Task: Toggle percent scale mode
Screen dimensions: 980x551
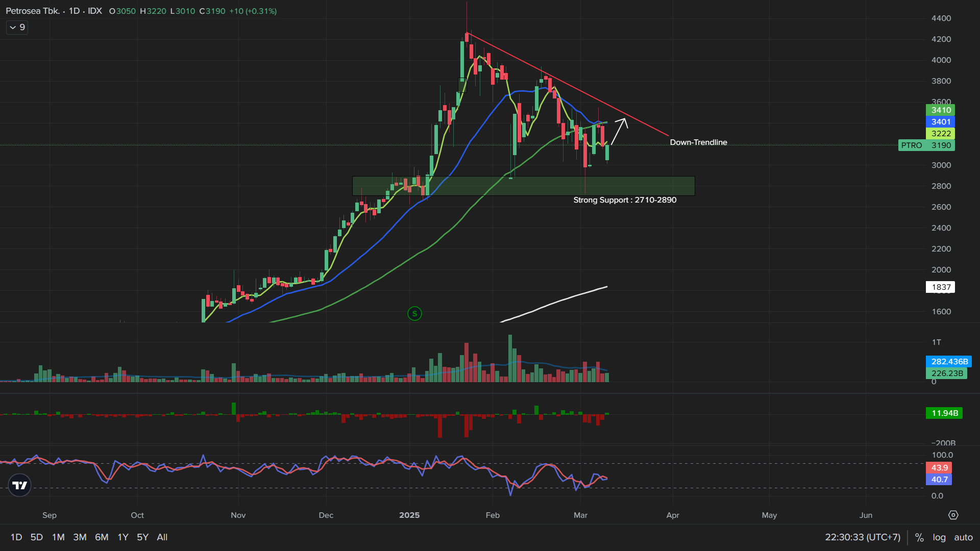Action: 919,537
